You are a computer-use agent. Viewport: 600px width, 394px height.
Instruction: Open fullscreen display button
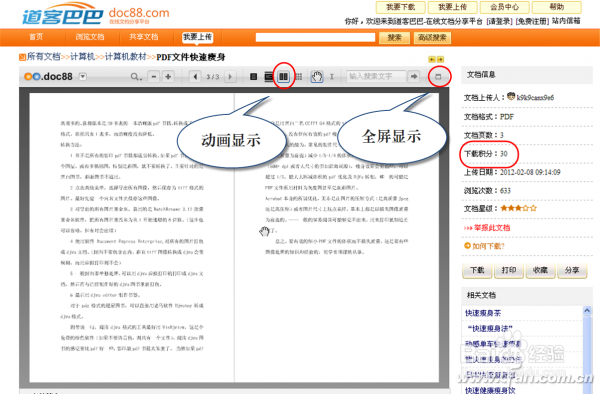[439, 77]
